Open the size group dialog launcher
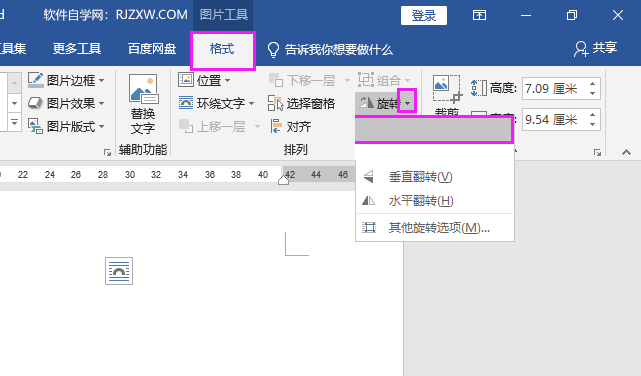This screenshot has width=641, height=376. click(597, 152)
